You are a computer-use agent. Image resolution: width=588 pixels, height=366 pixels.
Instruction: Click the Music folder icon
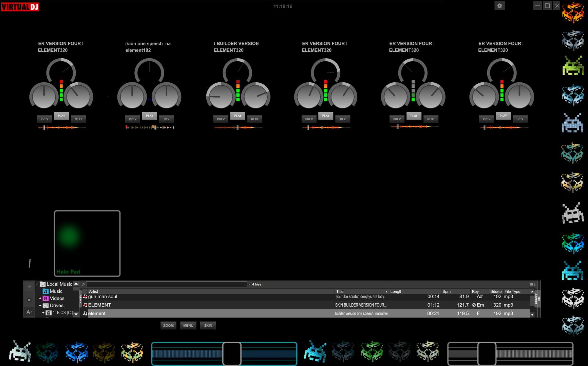pos(45,291)
